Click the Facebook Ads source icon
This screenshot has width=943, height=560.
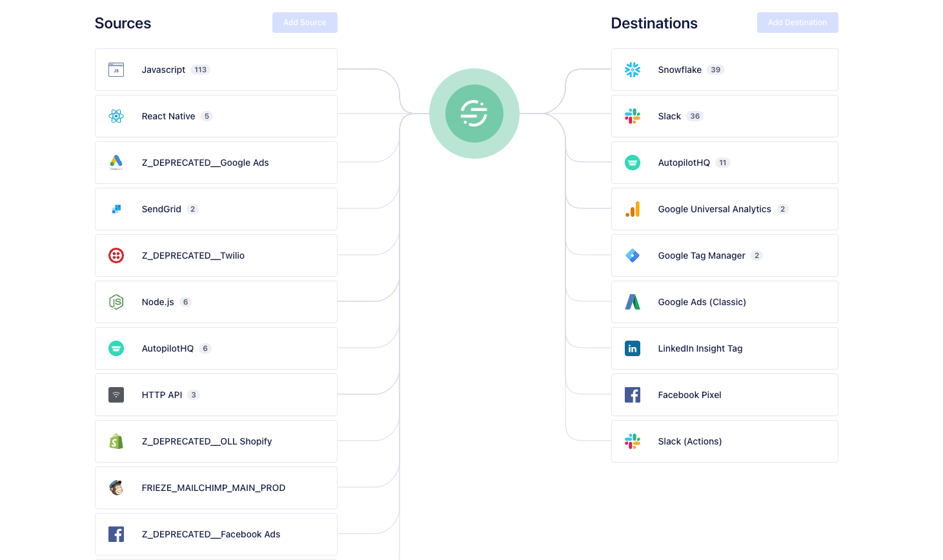click(116, 534)
